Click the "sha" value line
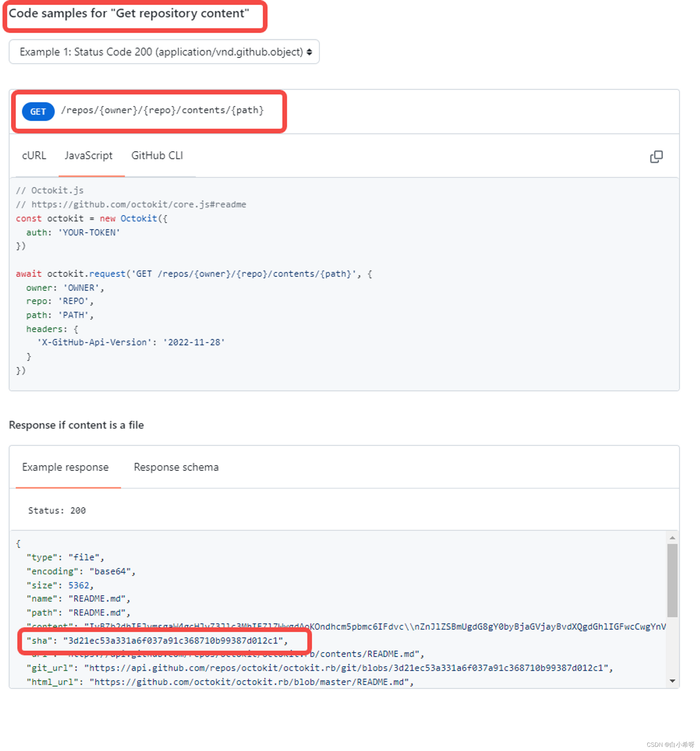 [157, 641]
